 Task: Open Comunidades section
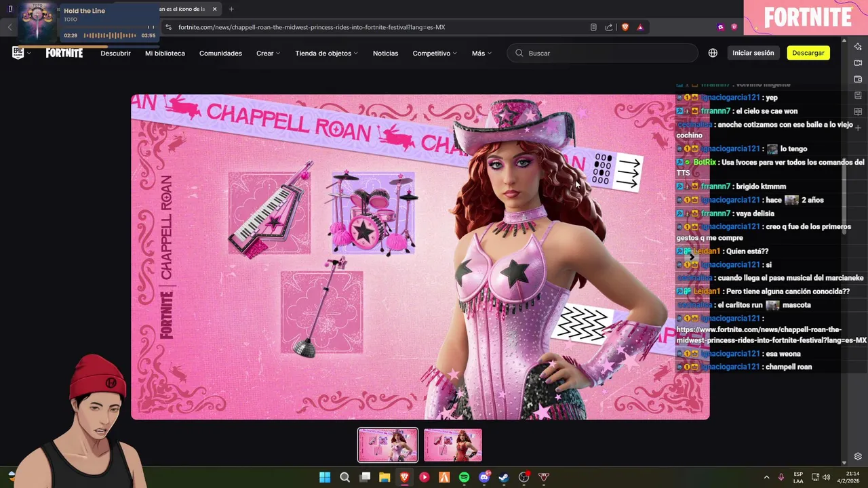pos(220,53)
